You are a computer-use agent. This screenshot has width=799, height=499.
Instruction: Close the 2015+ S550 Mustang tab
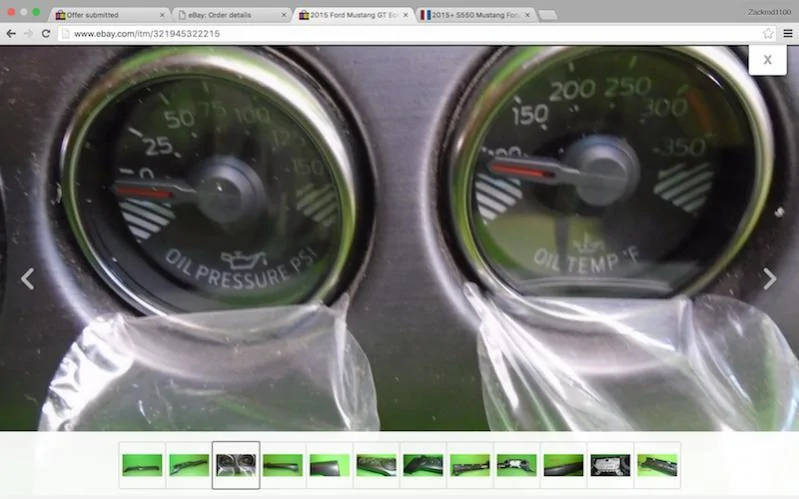point(527,15)
